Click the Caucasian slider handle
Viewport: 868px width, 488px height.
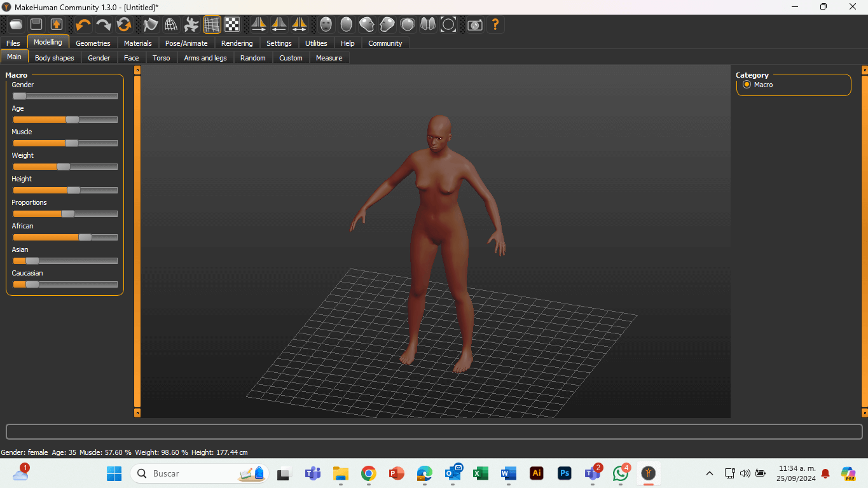(x=32, y=284)
